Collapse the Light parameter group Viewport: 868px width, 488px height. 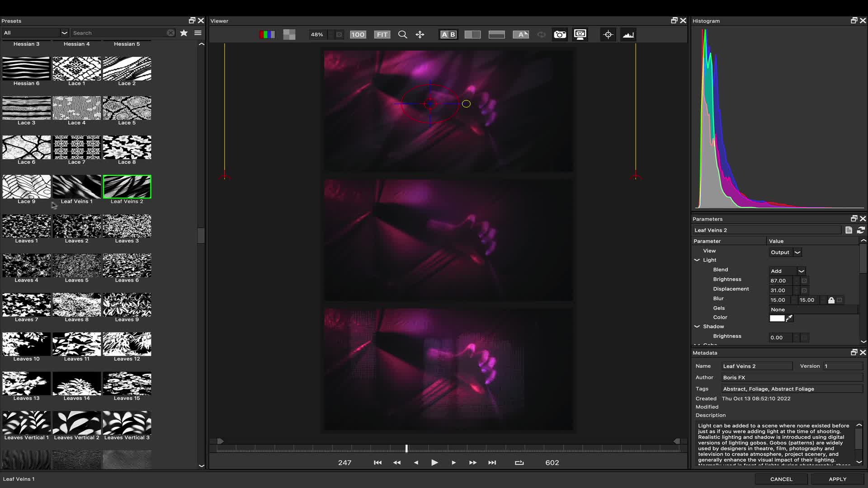(x=697, y=260)
